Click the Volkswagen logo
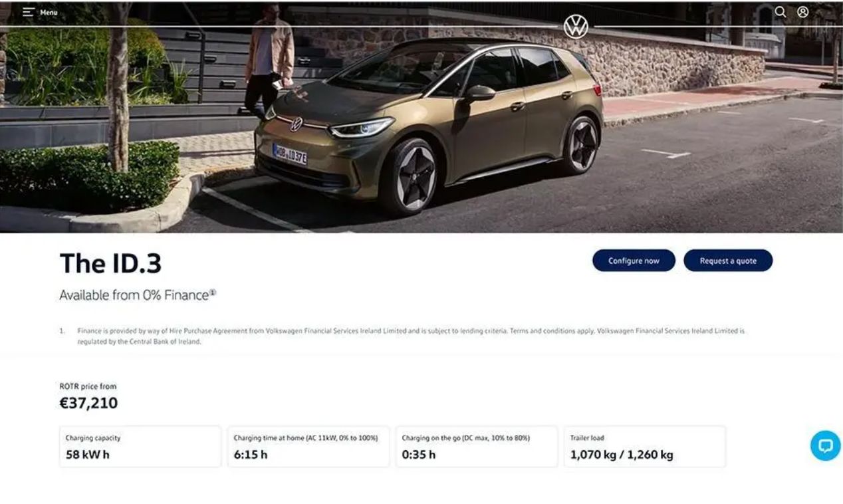843x504 pixels. (576, 27)
